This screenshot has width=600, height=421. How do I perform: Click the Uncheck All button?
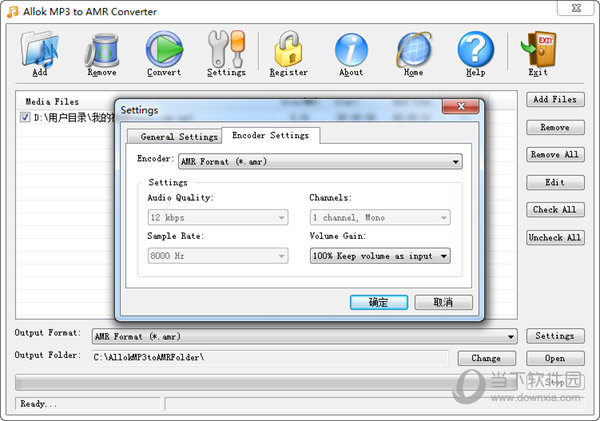point(555,238)
